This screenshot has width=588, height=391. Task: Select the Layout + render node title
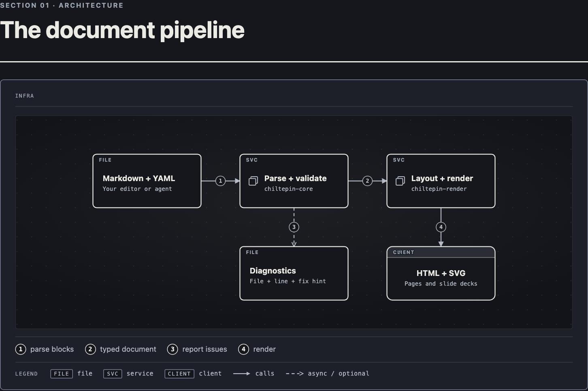(x=442, y=178)
